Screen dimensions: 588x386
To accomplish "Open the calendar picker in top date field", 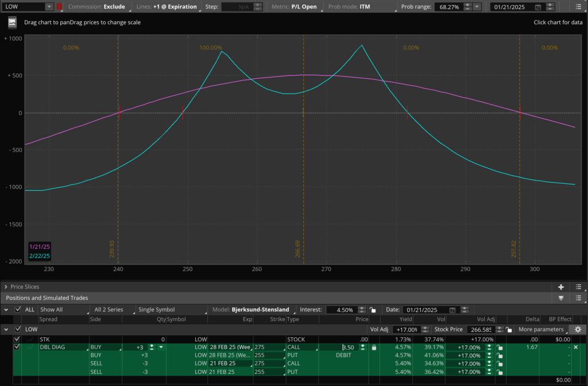I will (x=537, y=7).
